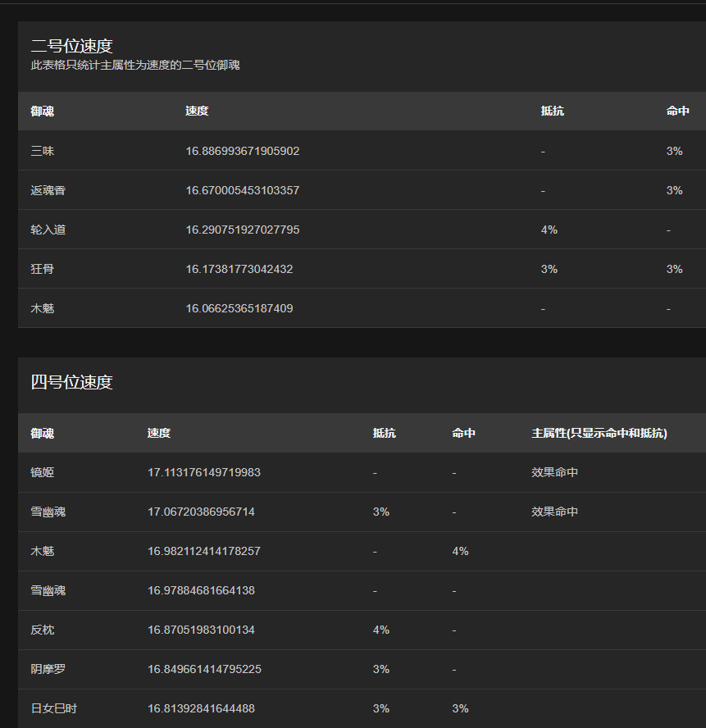Click 抵抗 value 3% in 阴摩罗 row
The height and width of the screenshot is (728, 706).
pyautogui.click(x=380, y=669)
